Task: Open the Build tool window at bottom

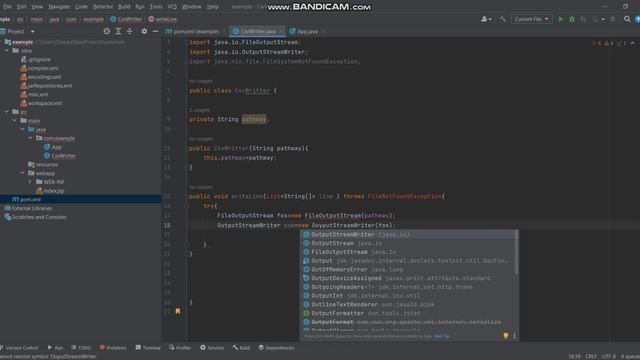Action: tap(241, 348)
